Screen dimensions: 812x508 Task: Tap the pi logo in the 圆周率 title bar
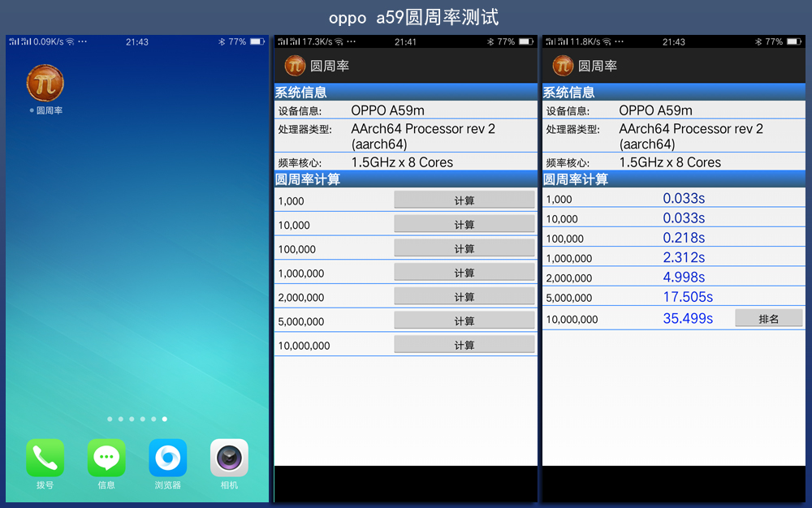tap(295, 66)
